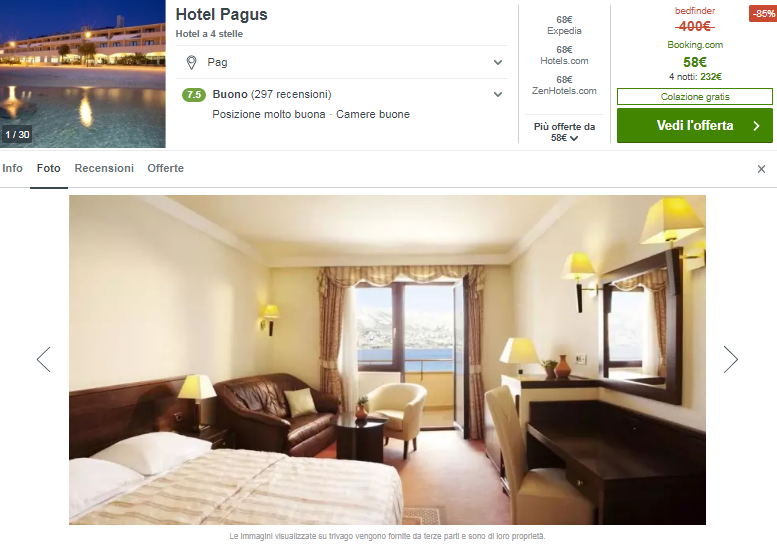Screen dimensions: 777x548
Task: Select the ZenHotels.com 68€ offer
Action: 564,85
